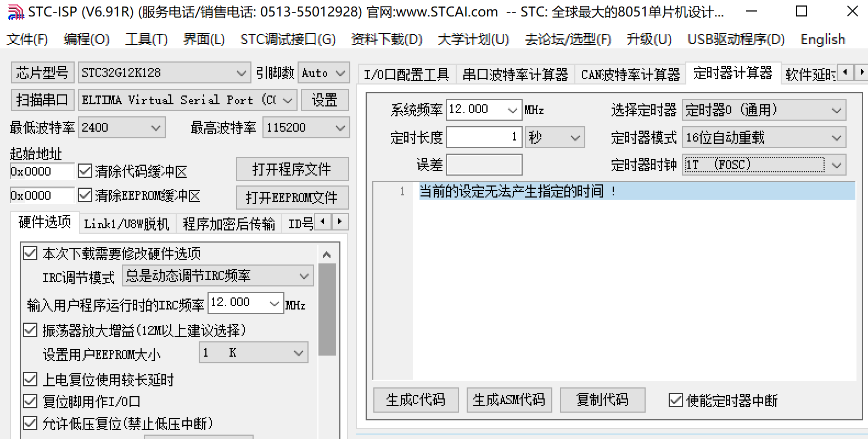Switch to 串口波特率计算器 tab
868x439 pixels.
[515, 74]
